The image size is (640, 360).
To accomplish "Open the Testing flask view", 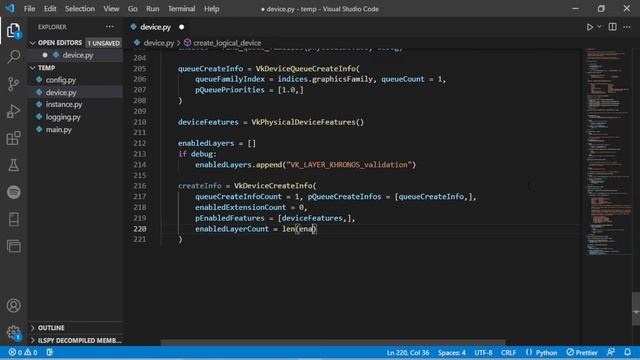I will [x=13, y=165].
